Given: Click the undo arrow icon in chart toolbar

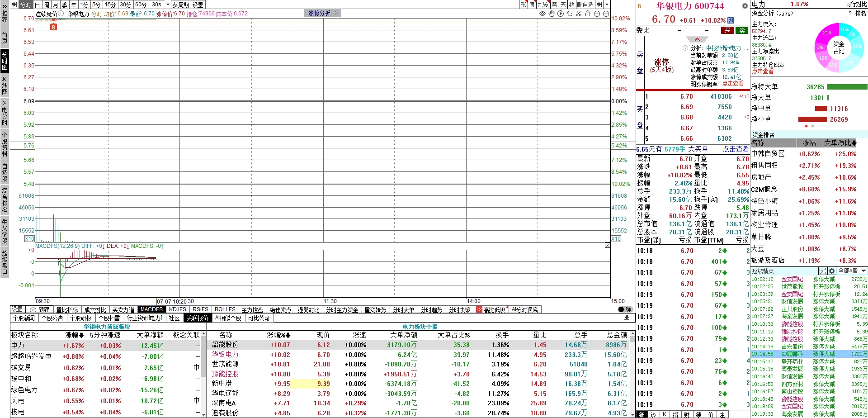Looking at the screenshot, I should point(570,14).
